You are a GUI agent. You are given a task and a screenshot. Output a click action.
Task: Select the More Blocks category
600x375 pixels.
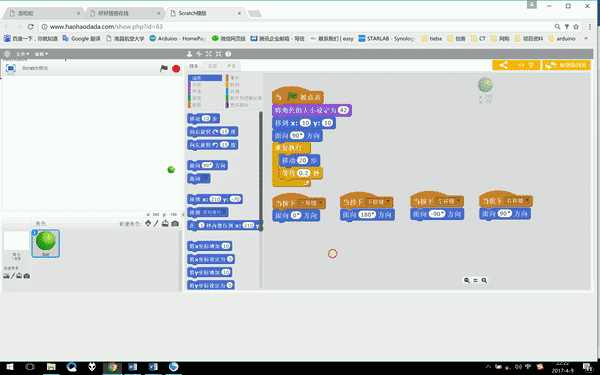(x=243, y=104)
